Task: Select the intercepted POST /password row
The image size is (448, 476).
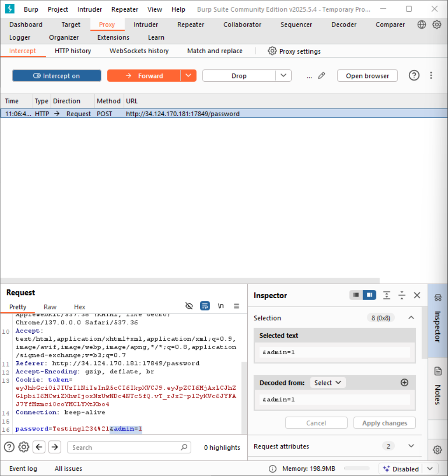Action: click(224, 113)
